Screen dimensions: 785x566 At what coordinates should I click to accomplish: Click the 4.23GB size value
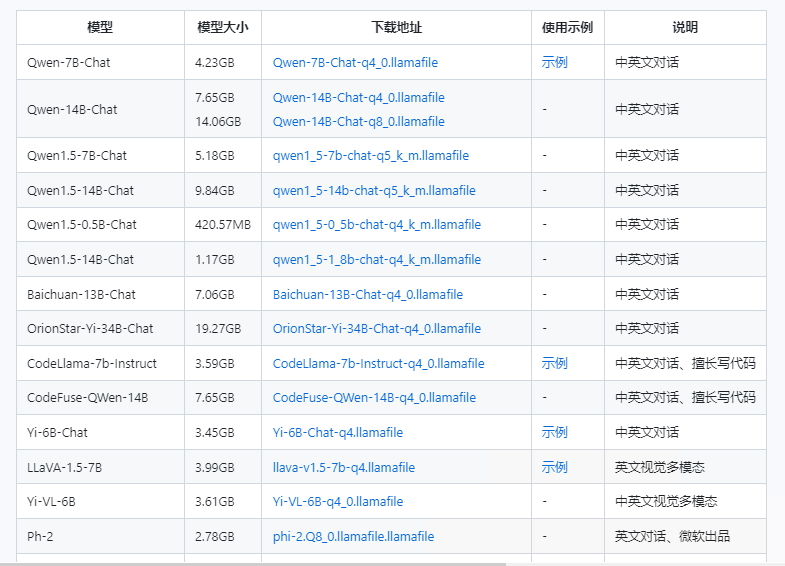[x=215, y=63]
